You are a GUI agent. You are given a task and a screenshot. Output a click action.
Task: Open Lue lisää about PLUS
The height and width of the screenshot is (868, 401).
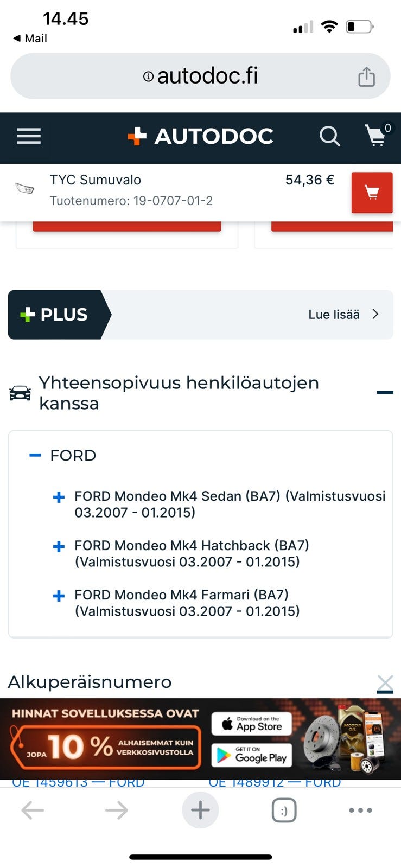coord(343,315)
